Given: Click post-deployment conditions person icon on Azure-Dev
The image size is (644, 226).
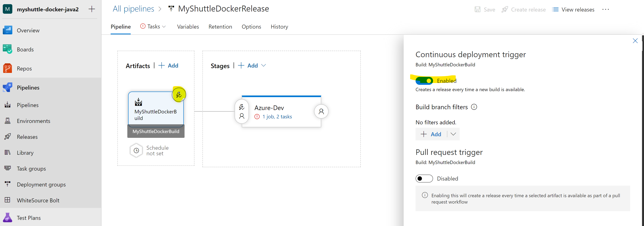Looking at the screenshot, I should [321, 111].
